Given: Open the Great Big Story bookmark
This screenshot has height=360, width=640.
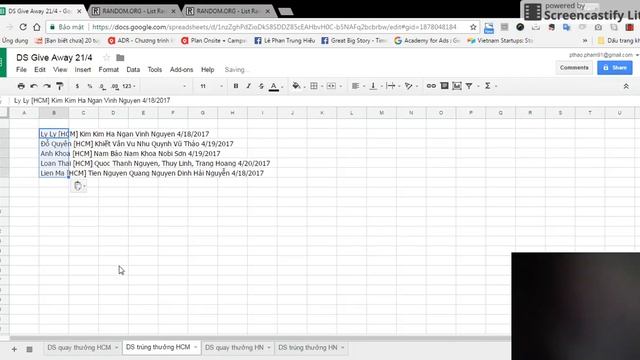Looking at the screenshot, I should tap(354, 40).
